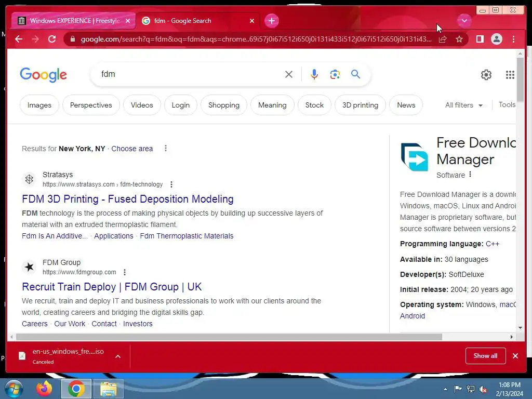This screenshot has height=399, width=532.
Task: Open the Our Work sitelink
Action: [x=70, y=324]
